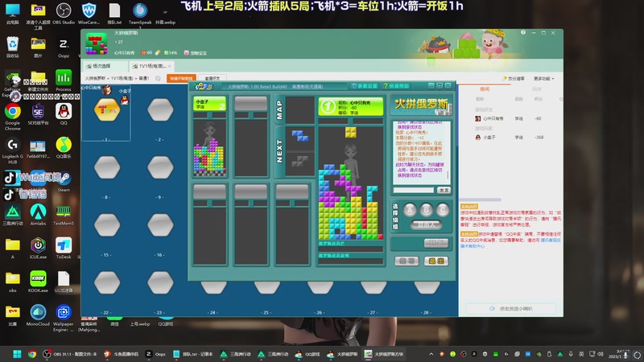Open Oopz desktop icon
Viewport: 644px width, 362px height.
[x=64, y=47]
